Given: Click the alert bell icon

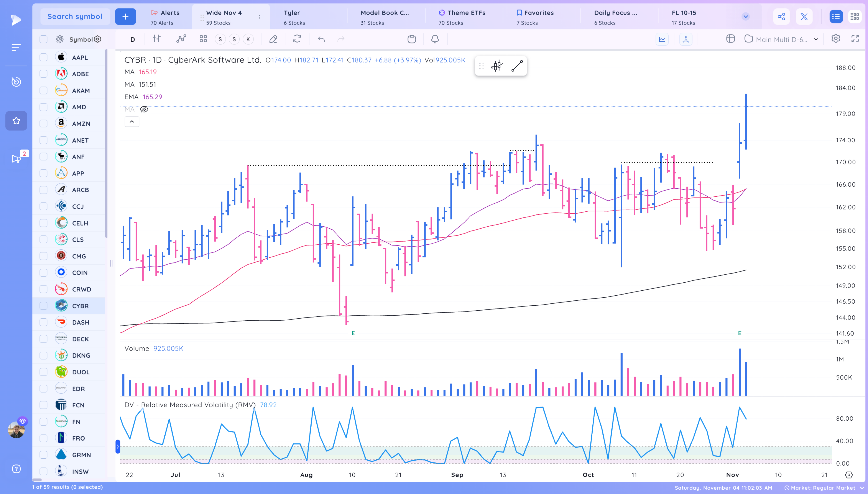Looking at the screenshot, I should click(x=435, y=39).
